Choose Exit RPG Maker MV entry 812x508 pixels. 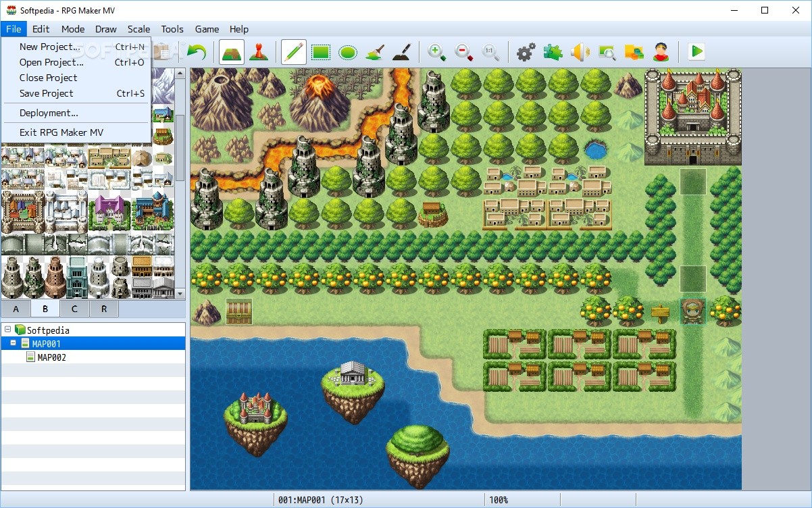point(76,132)
